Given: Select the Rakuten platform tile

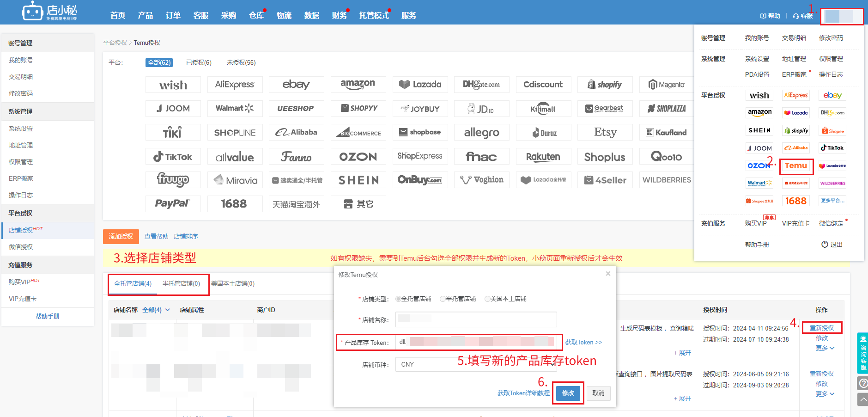Looking at the screenshot, I should 543,157.
